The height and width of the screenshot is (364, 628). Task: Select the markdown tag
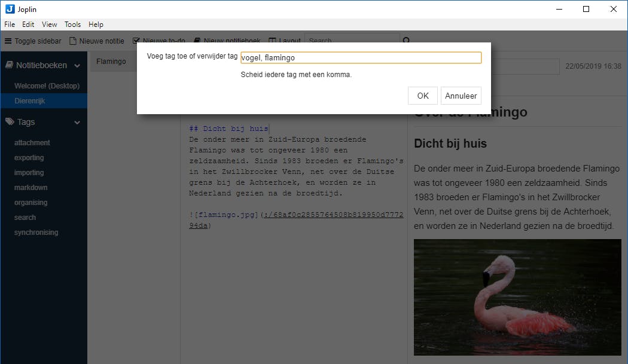coord(31,188)
